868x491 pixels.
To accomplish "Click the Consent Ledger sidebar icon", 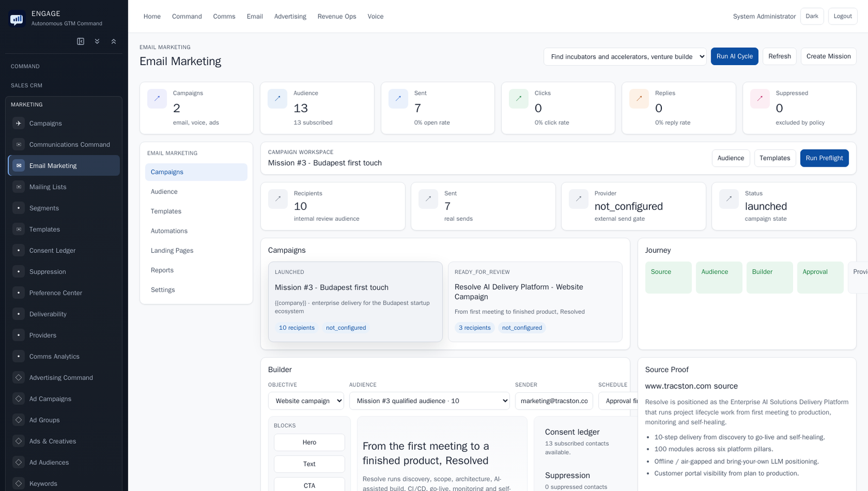I will coord(18,250).
